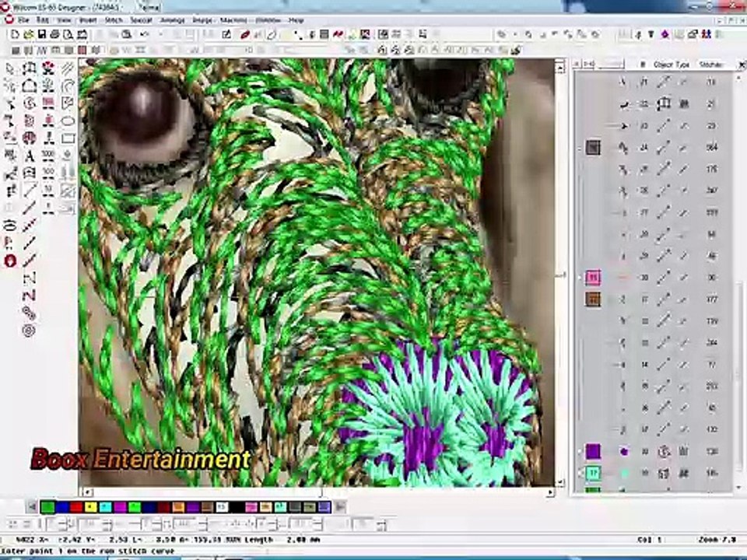Click the 'Col 1' status bar entry
The image size is (747, 560).
coord(649,540)
